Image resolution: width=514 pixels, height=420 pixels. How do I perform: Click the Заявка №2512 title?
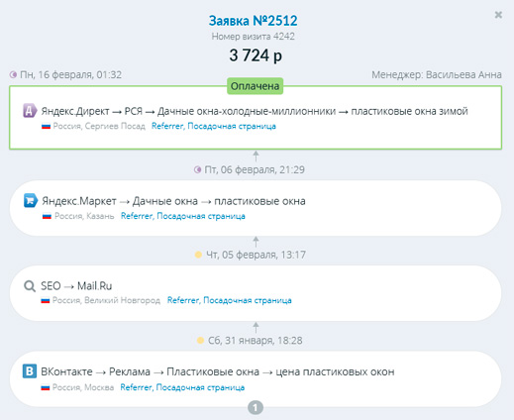coord(254,21)
